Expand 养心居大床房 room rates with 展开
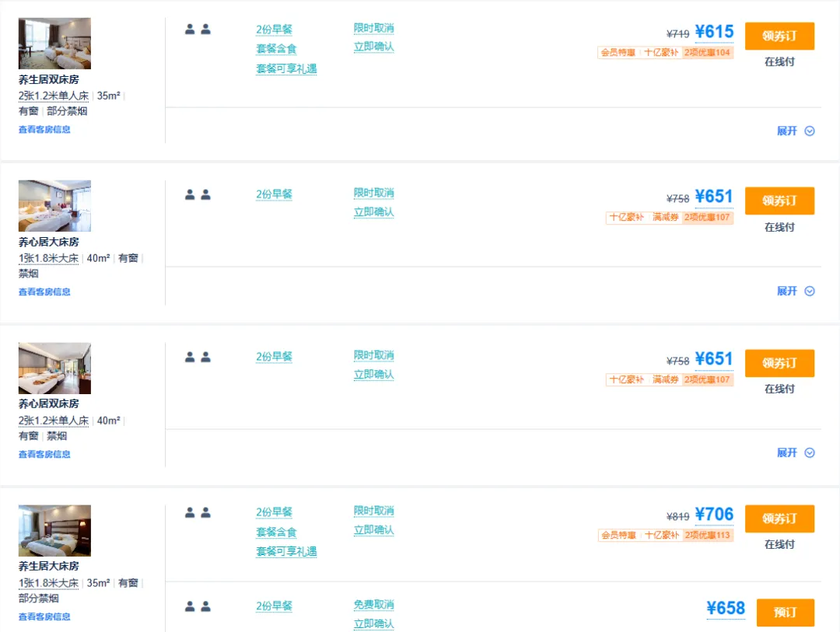Screen dimensions: 840x632 [795, 291]
